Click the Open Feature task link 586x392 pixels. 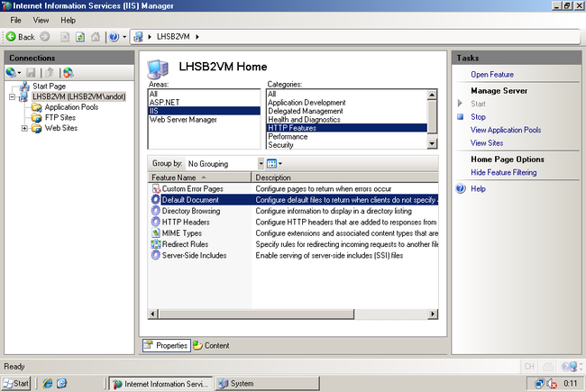(492, 75)
